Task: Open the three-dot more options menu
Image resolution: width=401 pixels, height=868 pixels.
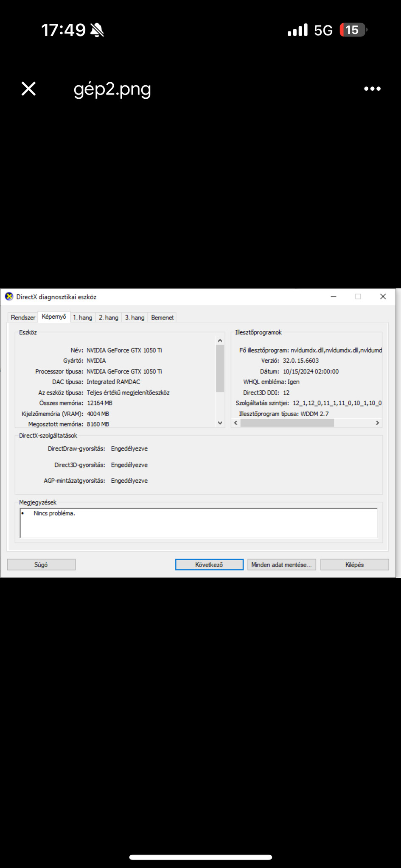Action: 372,89
